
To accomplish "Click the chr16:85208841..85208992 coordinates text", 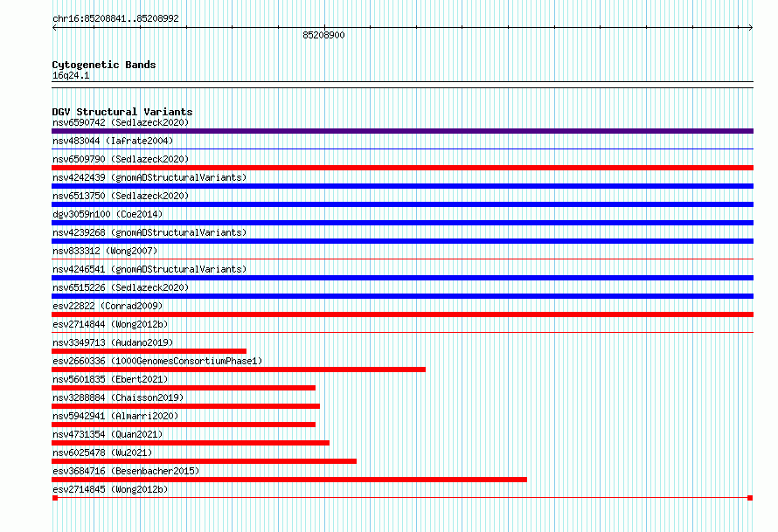I will pos(115,19).
